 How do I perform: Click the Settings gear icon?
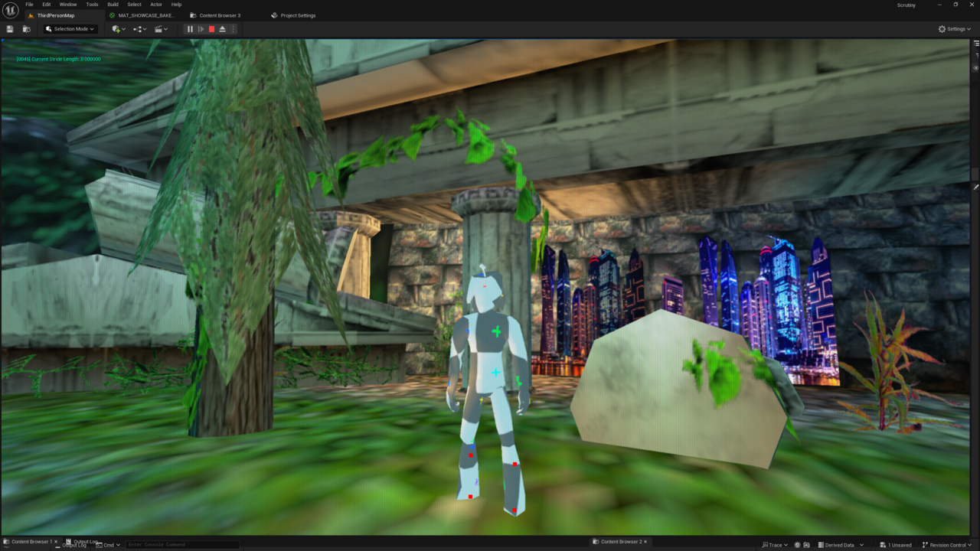point(942,29)
